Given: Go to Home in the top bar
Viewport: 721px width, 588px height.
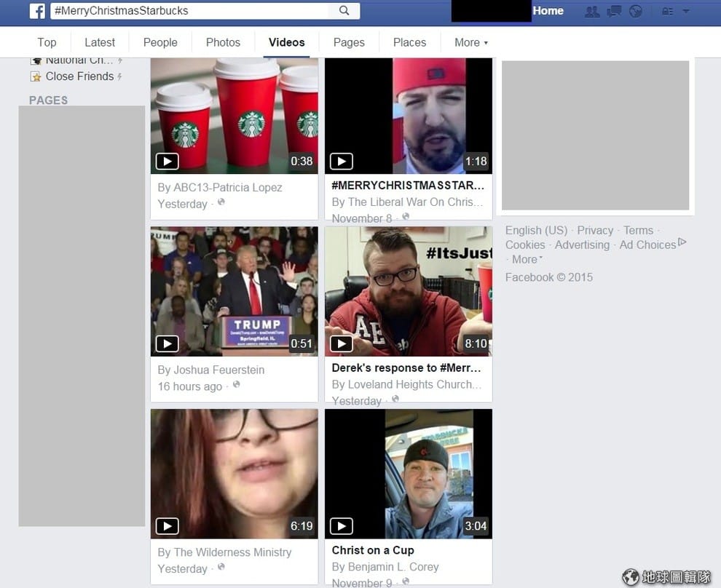Looking at the screenshot, I should [548, 11].
